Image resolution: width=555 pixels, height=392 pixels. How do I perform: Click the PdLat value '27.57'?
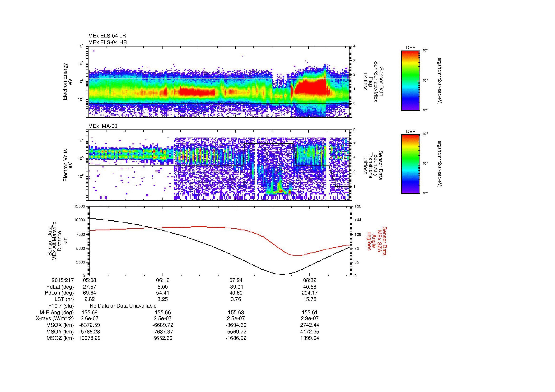pyautogui.click(x=89, y=287)
